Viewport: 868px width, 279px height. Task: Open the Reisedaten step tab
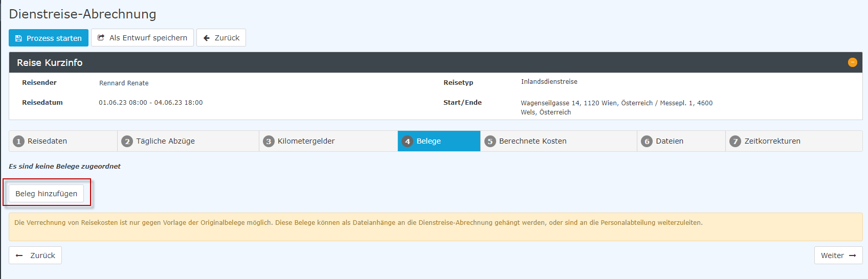(63, 141)
